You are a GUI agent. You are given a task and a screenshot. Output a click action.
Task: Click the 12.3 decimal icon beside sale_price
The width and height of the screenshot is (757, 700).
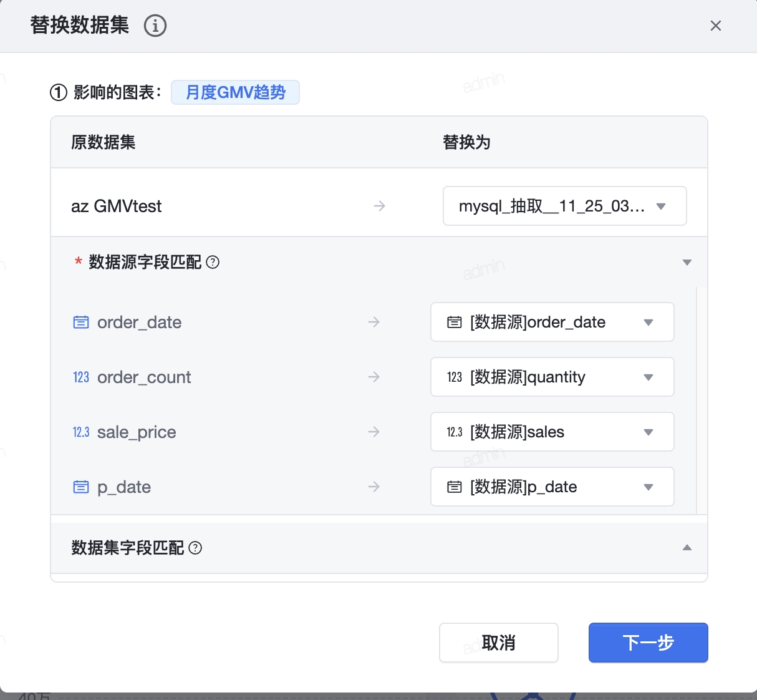[81, 432]
